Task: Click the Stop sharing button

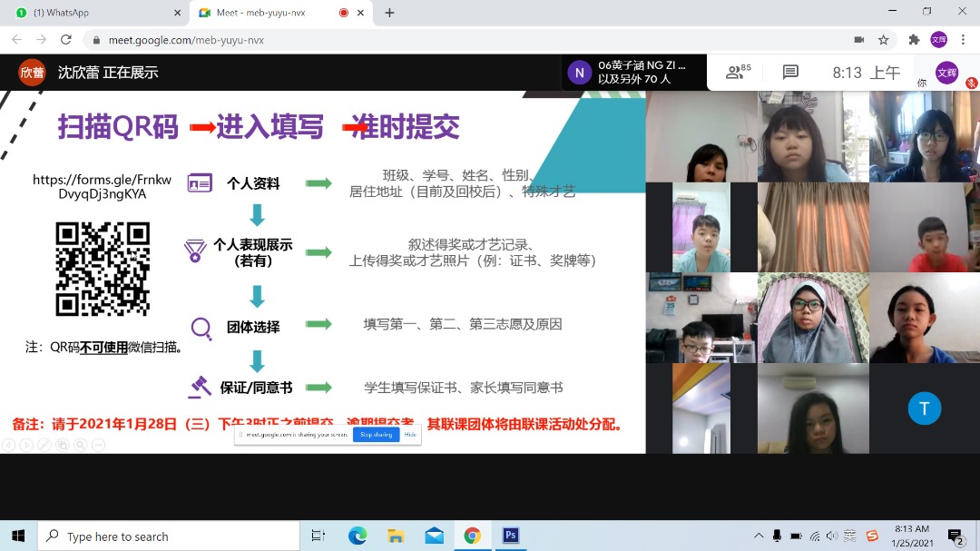Action: [x=376, y=435]
